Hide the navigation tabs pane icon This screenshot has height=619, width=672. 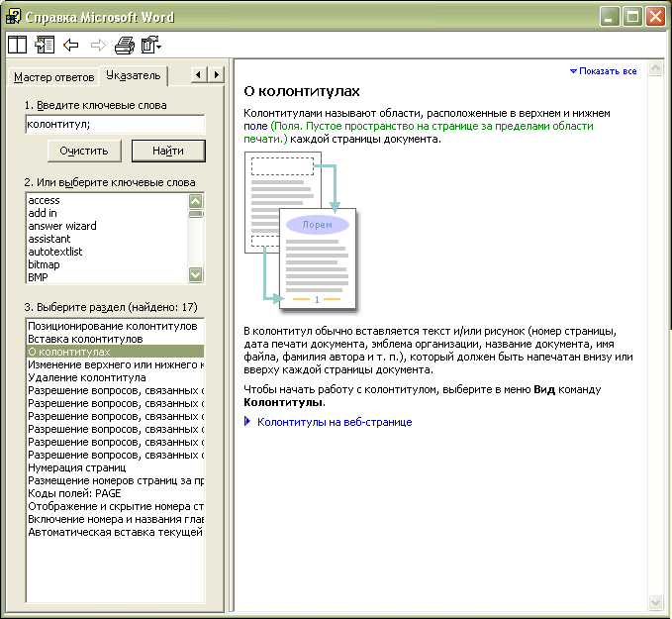[x=45, y=45]
